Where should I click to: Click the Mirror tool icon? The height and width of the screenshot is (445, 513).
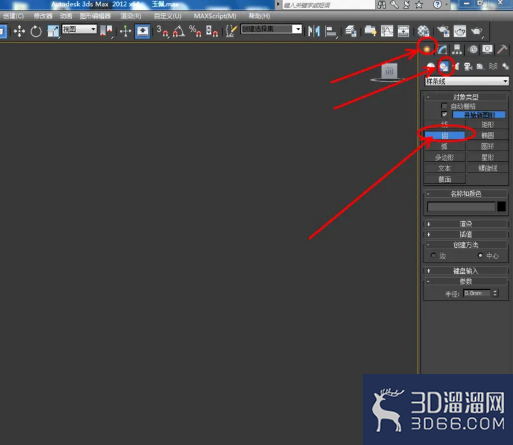click(314, 32)
